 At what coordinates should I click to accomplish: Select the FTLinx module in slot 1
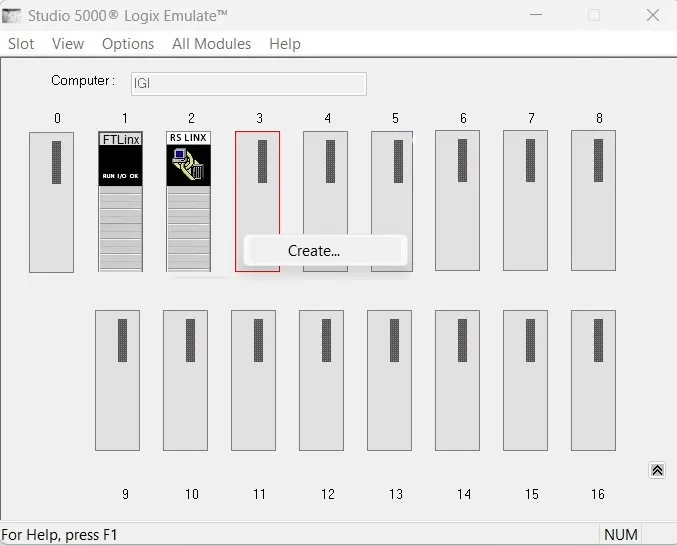coord(120,202)
